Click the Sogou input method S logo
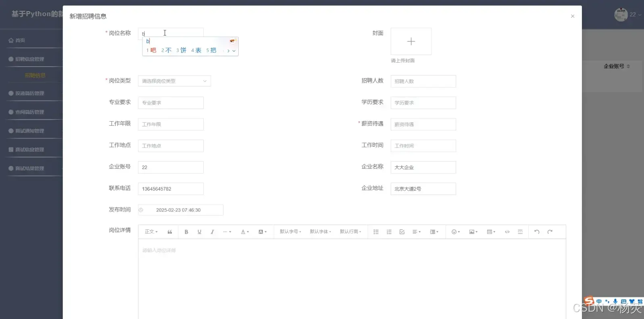Image resolution: width=644 pixels, height=319 pixels. click(x=589, y=301)
